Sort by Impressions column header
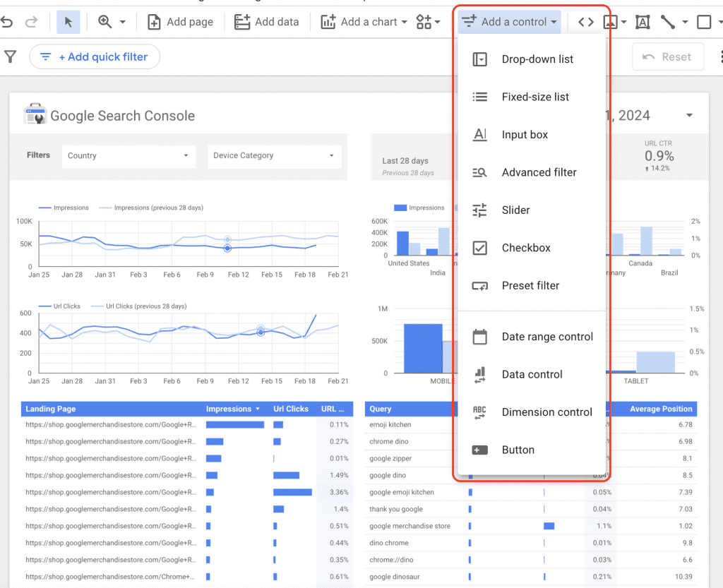This screenshot has width=723, height=588. [232, 409]
